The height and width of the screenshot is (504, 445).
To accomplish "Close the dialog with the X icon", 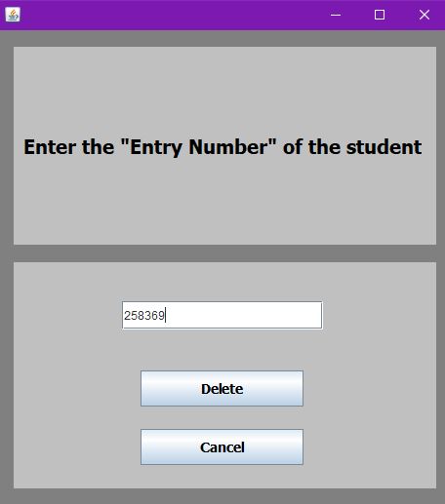I will [x=424, y=15].
